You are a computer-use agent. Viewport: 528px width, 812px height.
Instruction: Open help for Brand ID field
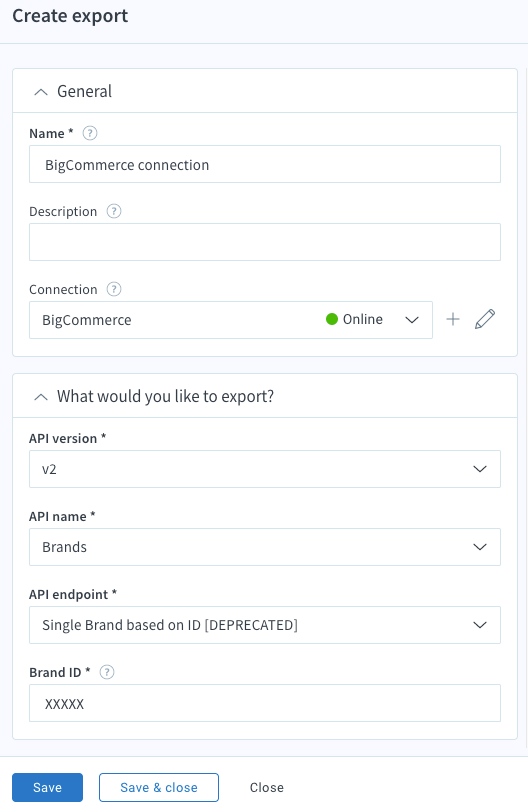pyautogui.click(x=107, y=672)
